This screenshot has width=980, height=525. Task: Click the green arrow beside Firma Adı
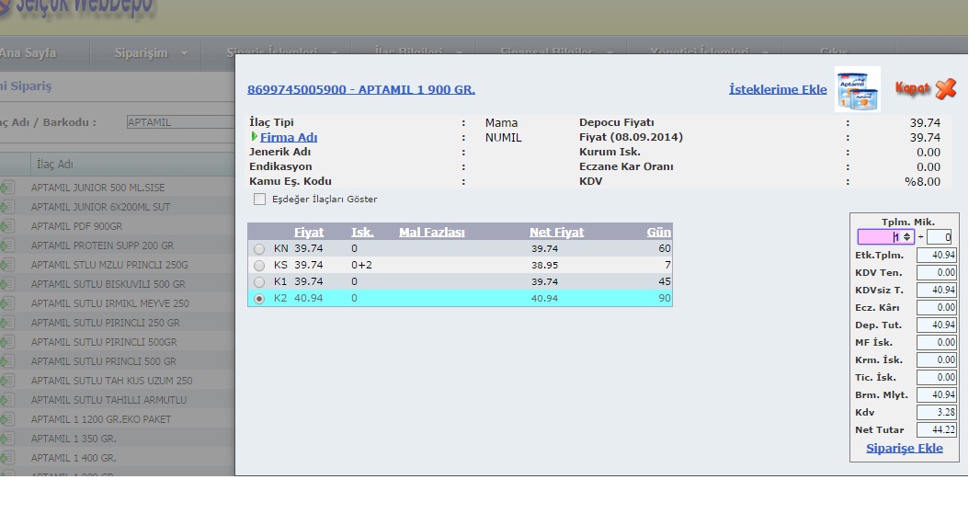click(x=255, y=136)
